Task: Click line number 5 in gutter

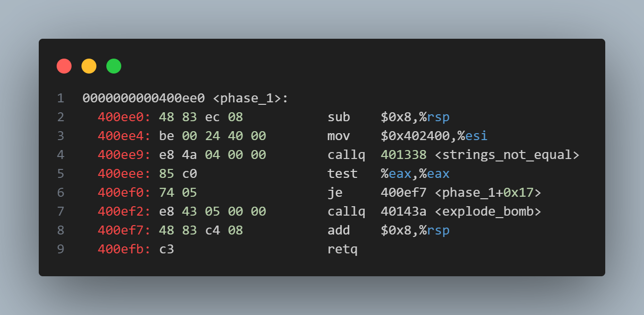Action: tap(61, 174)
